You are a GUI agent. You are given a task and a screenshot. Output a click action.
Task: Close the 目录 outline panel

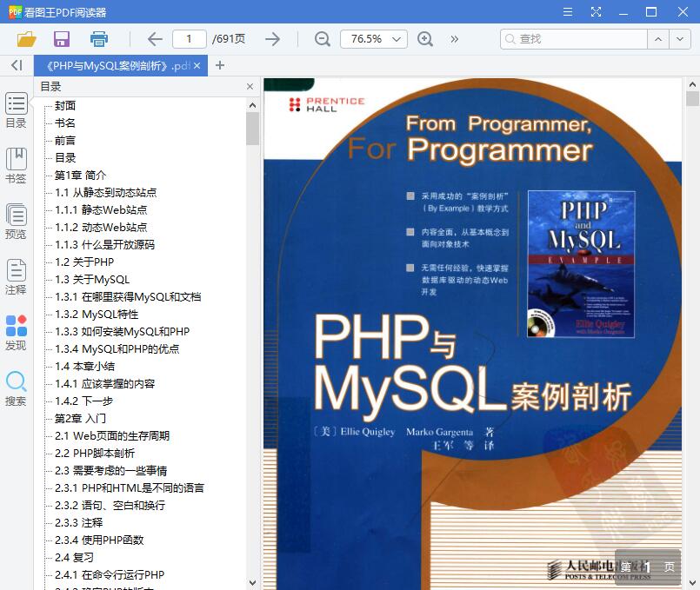point(250,87)
